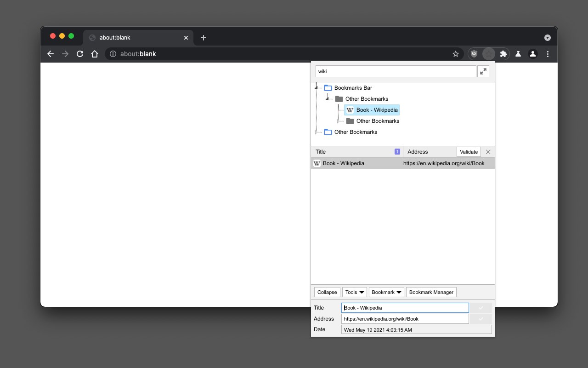Expand the bookmarks popup with the arrows icon
This screenshot has width=588, height=368.
point(483,71)
